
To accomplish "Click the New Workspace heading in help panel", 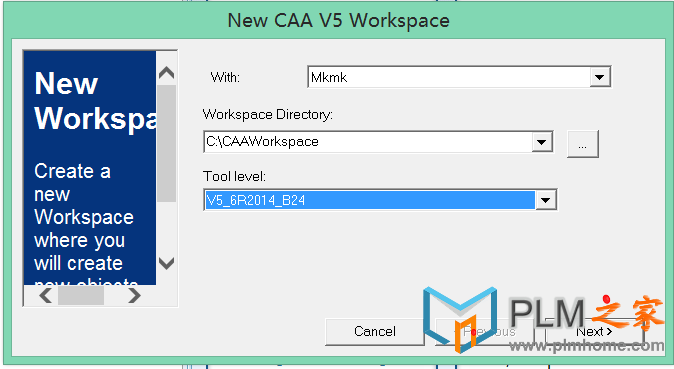I will click(96, 101).
